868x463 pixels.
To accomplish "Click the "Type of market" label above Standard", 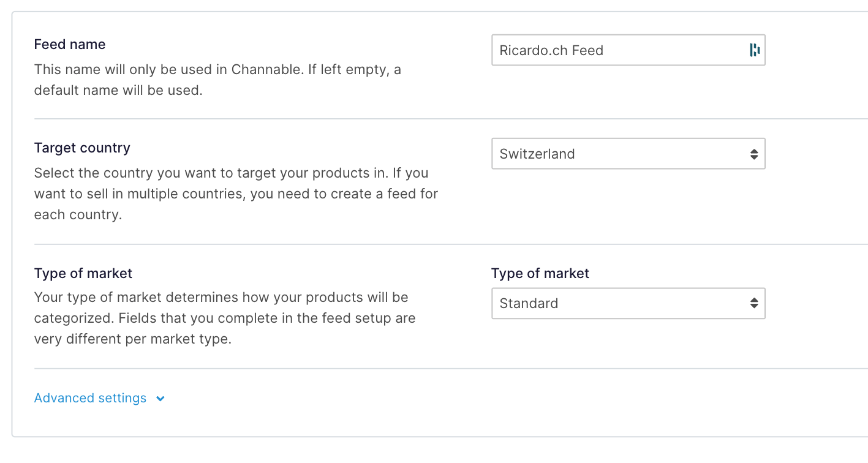I will coord(540,273).
